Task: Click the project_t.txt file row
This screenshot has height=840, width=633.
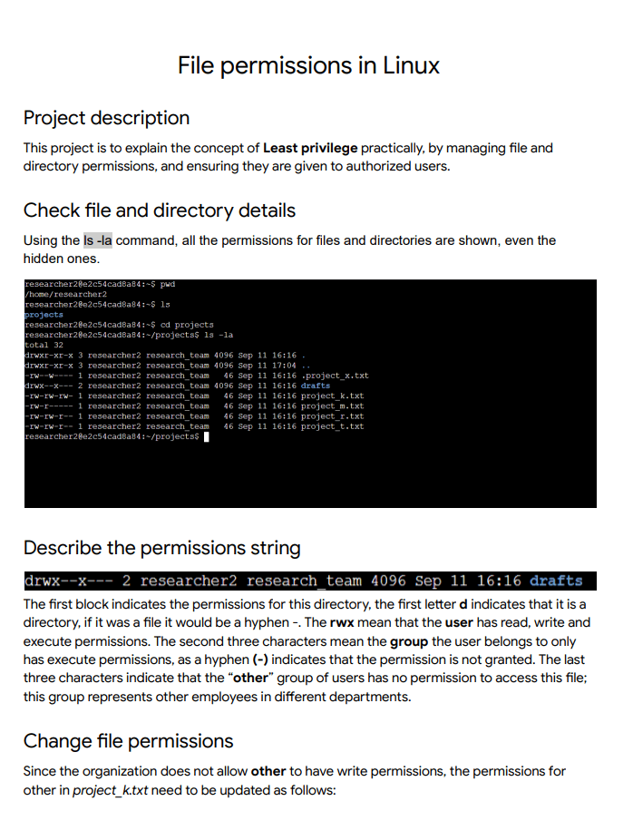Action: point(194,426)
